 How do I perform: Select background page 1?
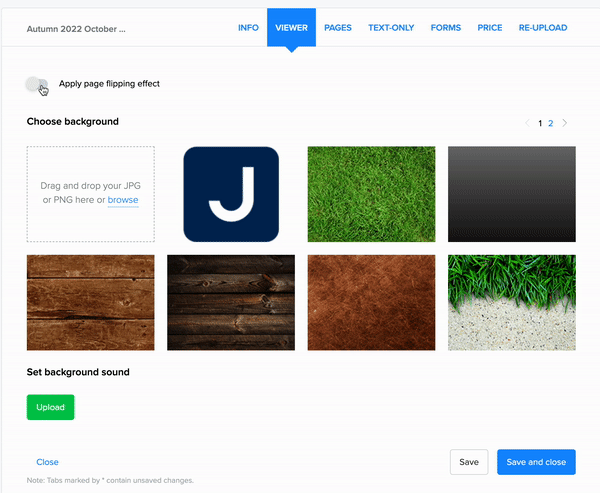pos(540,123)
